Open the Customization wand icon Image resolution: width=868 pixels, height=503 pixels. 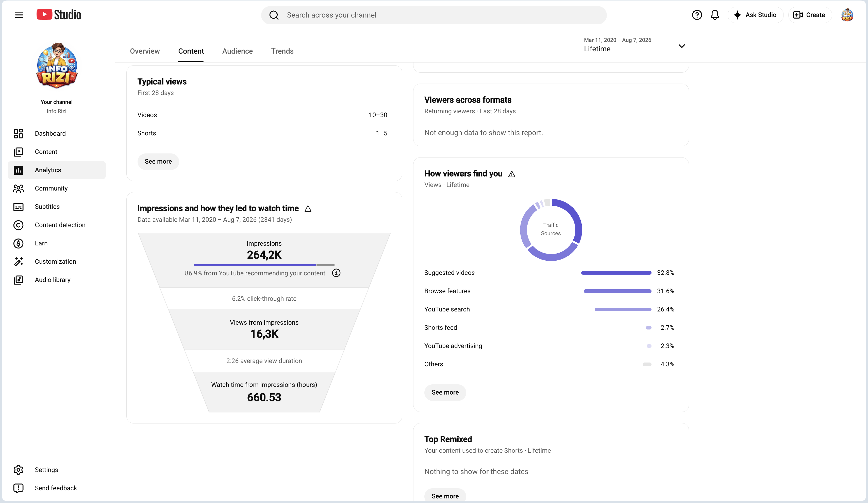point(18,262)
